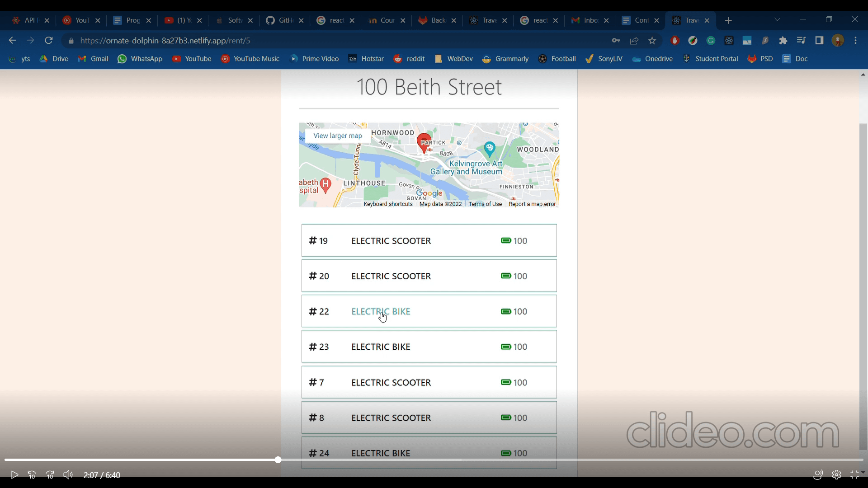Open the Grammarly bookmark
Screen dimensions: 868x488
[505, 59]
